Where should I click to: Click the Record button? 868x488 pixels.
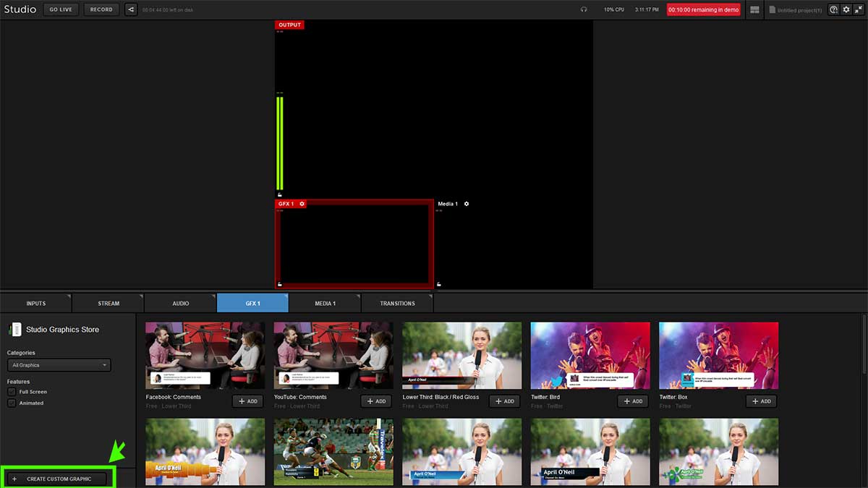pyautogui.click(x=101, y=9)
